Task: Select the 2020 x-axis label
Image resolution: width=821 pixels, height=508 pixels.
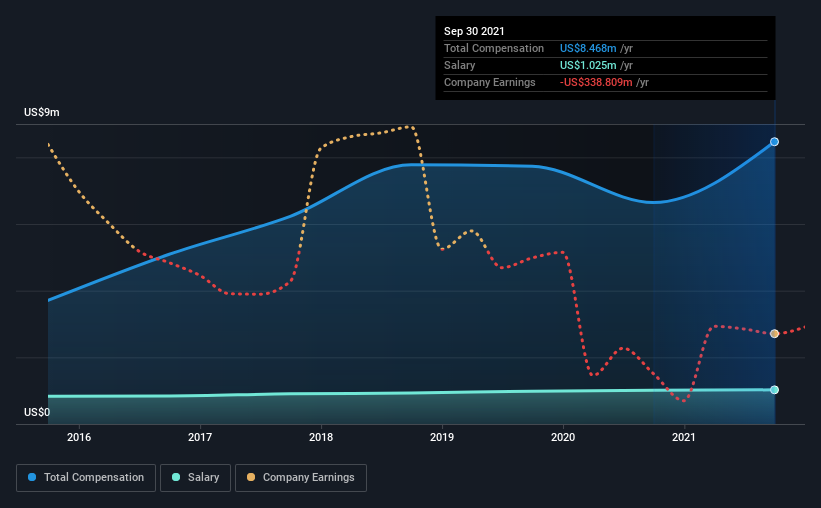Action: (563, 437)
